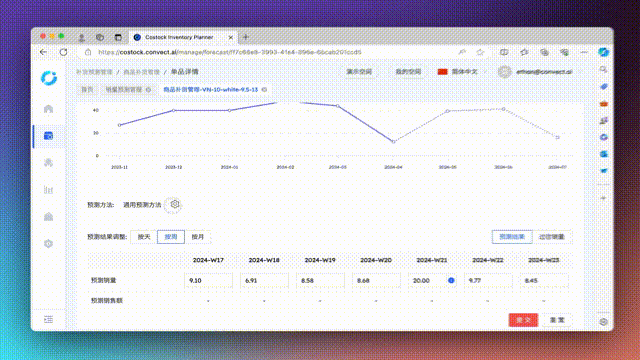Close the Costock Inventory Planner tab
The height and width of the screenshot is (360, 640).
point(231,37)
